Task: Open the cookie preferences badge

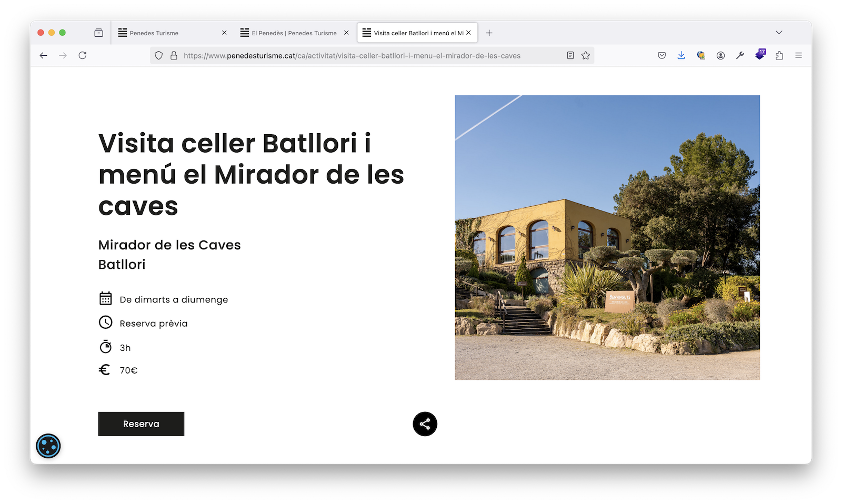Action: pyautogui.click(x=48, y=446)
